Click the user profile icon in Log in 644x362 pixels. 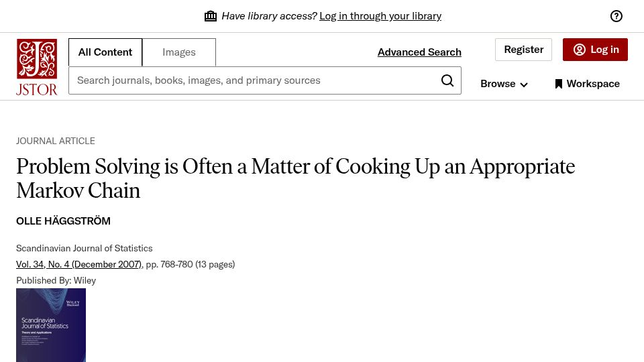pos(579,50)
